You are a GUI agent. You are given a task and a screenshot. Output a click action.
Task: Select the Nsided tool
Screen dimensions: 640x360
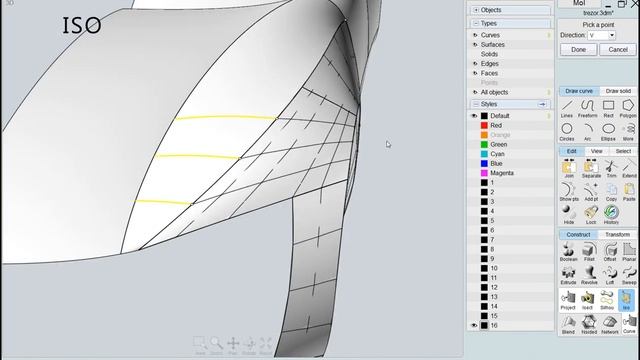pyautogui.click(x=589, y=325)
